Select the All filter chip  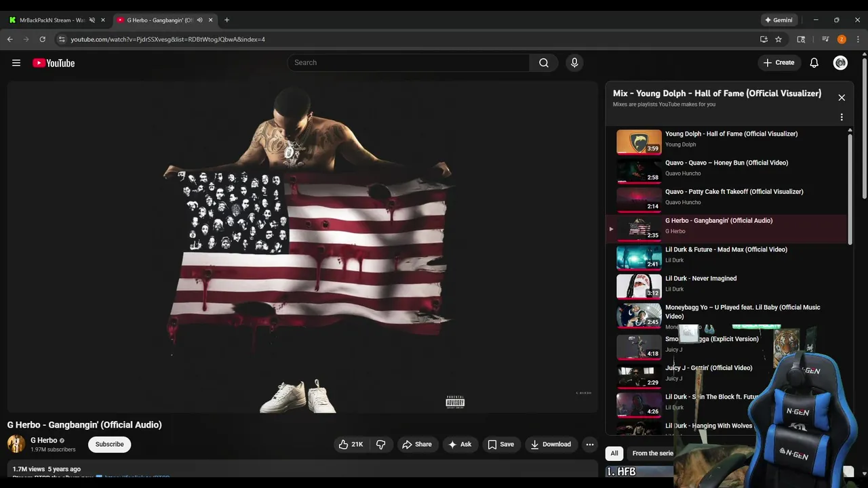click(614, 453)
